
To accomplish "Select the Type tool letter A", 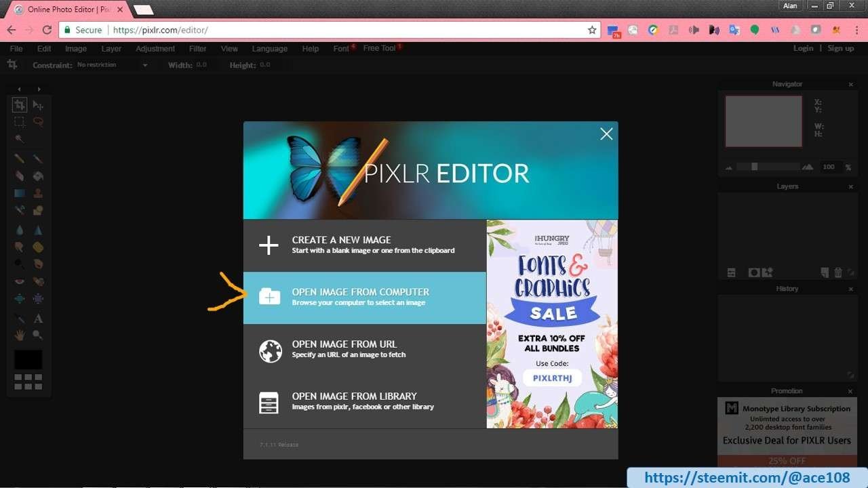I will (38, 318).
